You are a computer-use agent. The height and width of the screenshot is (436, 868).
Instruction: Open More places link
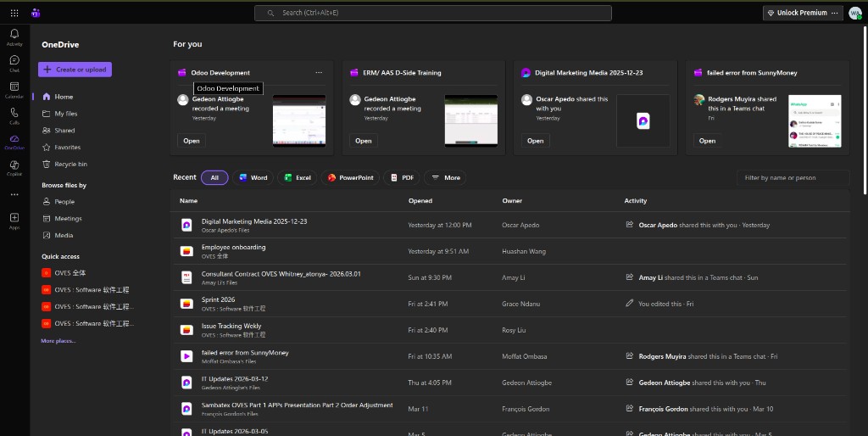click(x=58, y=341)
